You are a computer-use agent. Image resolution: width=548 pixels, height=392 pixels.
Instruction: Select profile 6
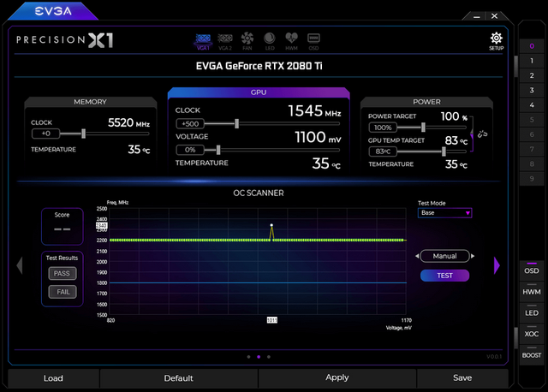click(532, 134)
